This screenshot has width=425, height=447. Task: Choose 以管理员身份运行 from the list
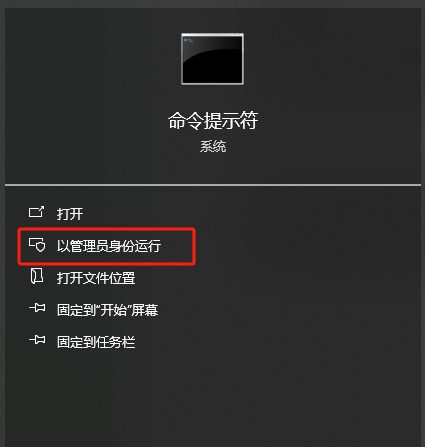(x=109, y=246)
